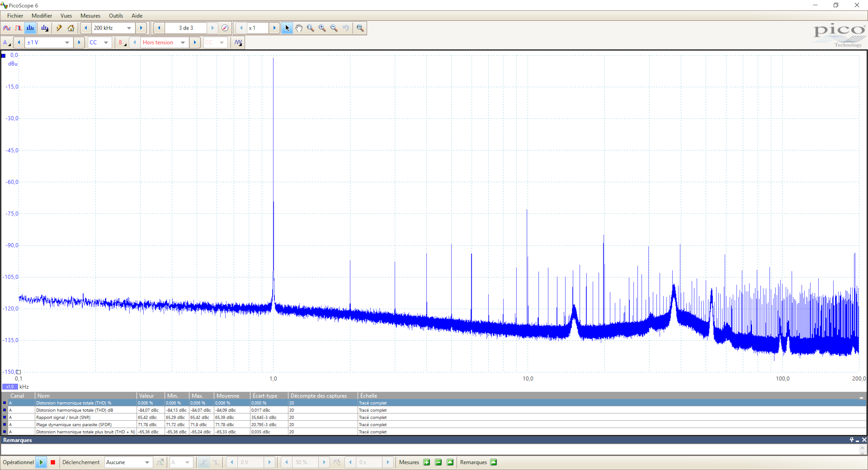Click the 'Écart-type' column header

click(x=269, y=396)
